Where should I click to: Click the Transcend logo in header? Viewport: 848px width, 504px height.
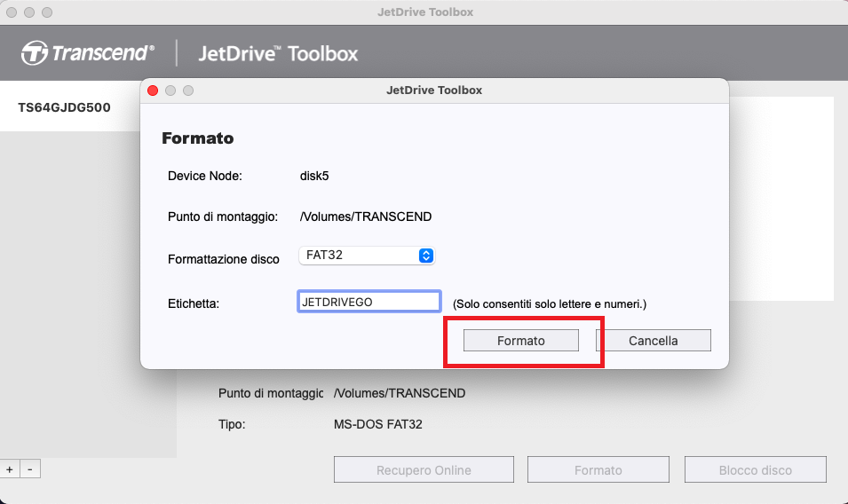(88, 53)
